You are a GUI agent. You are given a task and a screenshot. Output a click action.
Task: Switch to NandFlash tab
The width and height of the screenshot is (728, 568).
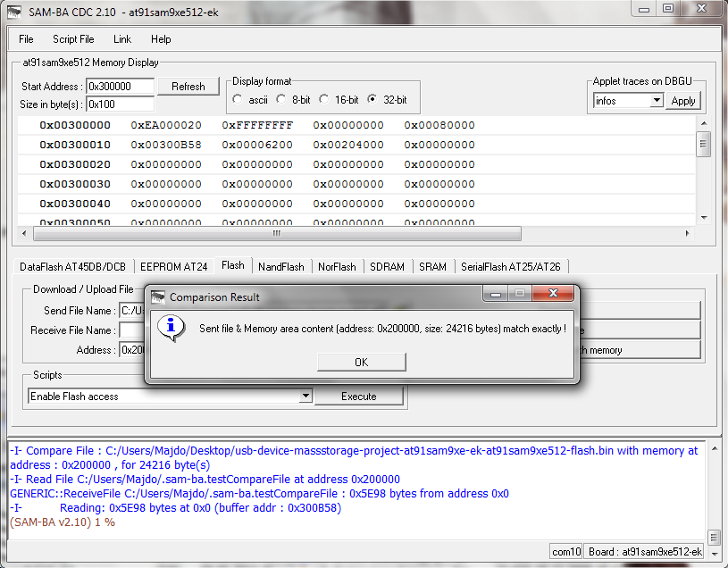tap(281, 267)
